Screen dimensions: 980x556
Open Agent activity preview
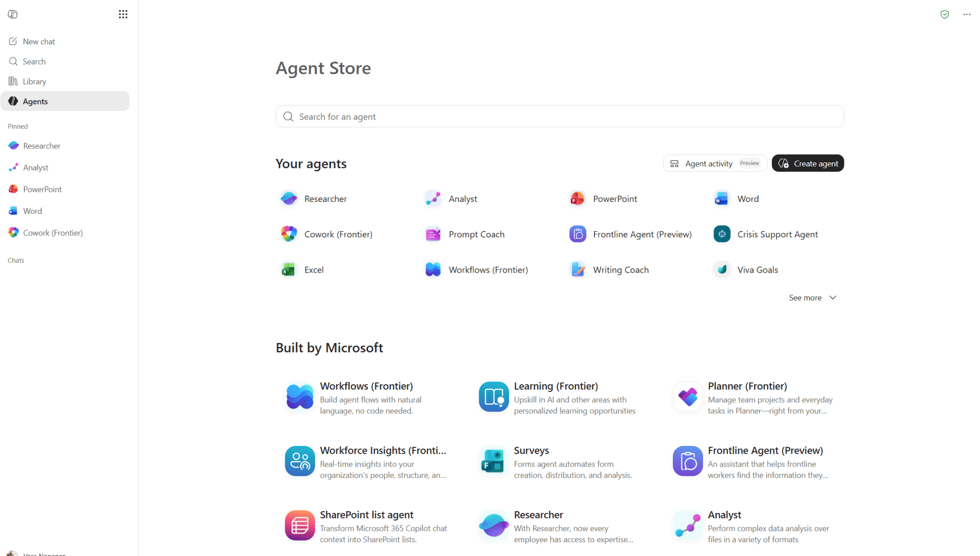pyautogui.click(x=714, y=164)
